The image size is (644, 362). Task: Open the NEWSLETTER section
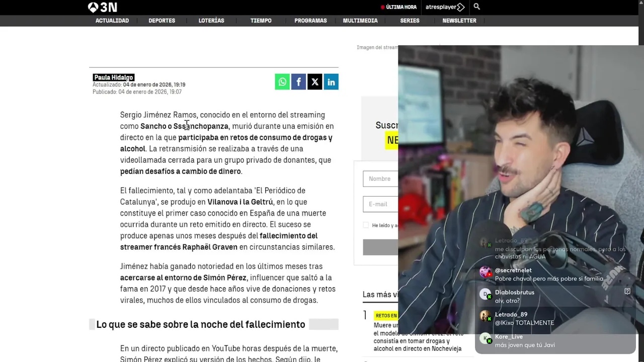tap(459, 21)
